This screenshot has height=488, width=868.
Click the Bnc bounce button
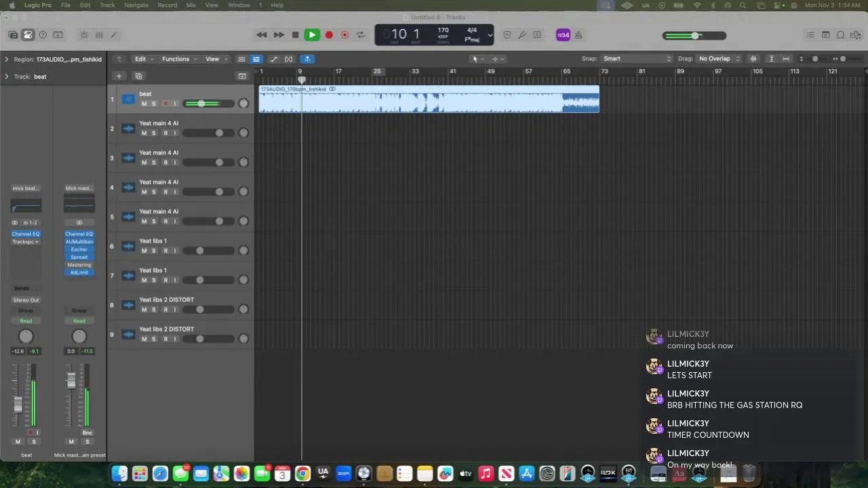pos(87,432)
